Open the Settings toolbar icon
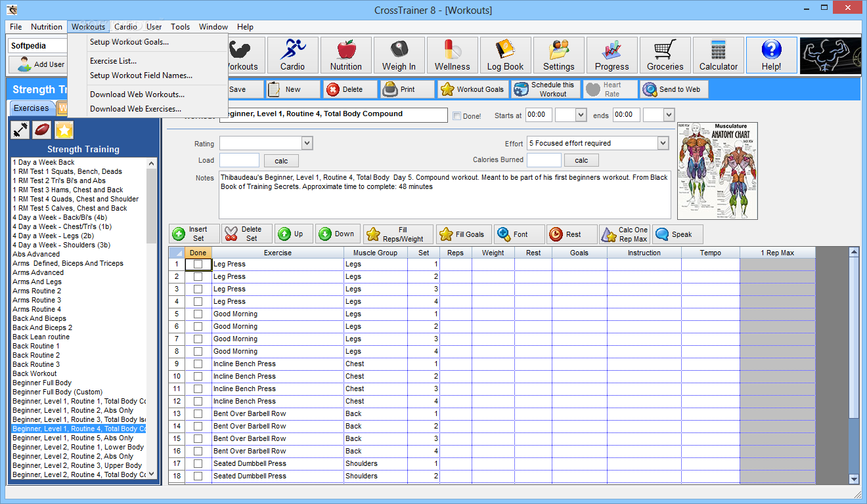Image resolution: width=867 pixels, height=504 pixels. click(x=559, y=55)
